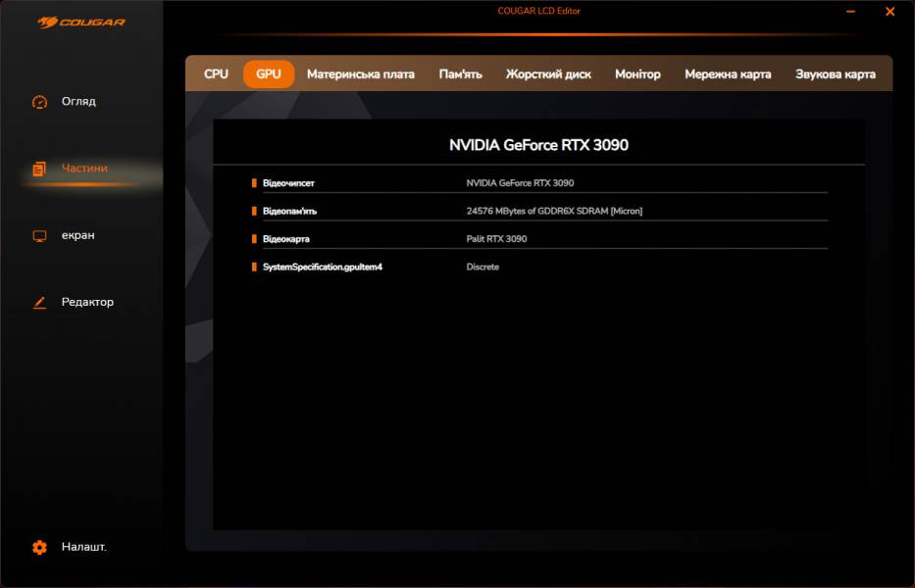
Task: Click the Редактор sidebar label
Action: pyautogui.click(x=87, y=302)
